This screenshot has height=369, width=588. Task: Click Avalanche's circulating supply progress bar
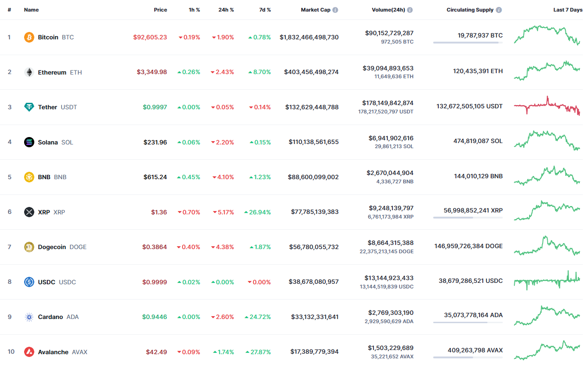click(x=468, y=357)
